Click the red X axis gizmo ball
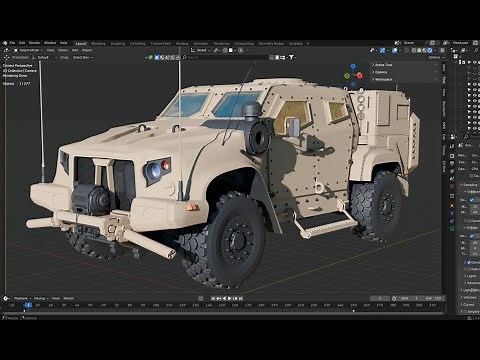Image resolution: width=480 pixels, height=360 pixels. tap(360, 76)
